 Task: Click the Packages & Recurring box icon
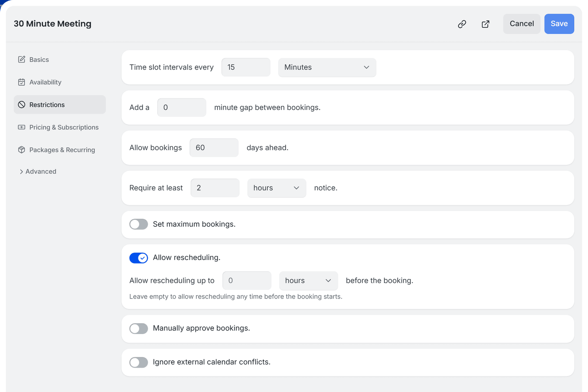click(22, 149)
